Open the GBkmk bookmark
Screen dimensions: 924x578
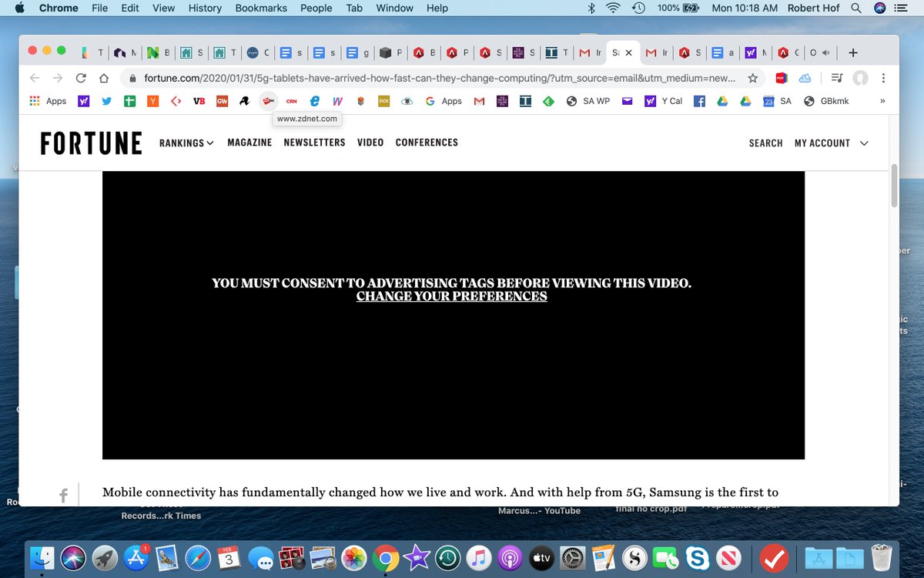pyautogui.click(x=825, y=101)
